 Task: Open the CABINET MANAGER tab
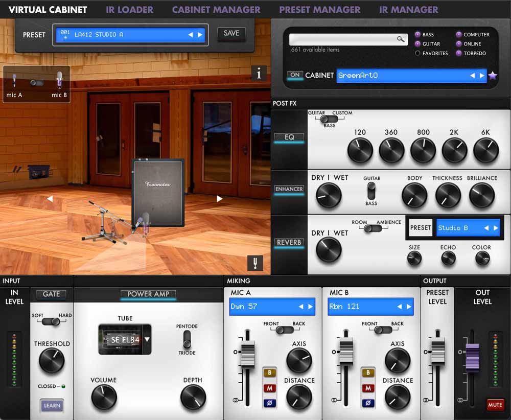(216, 9)
